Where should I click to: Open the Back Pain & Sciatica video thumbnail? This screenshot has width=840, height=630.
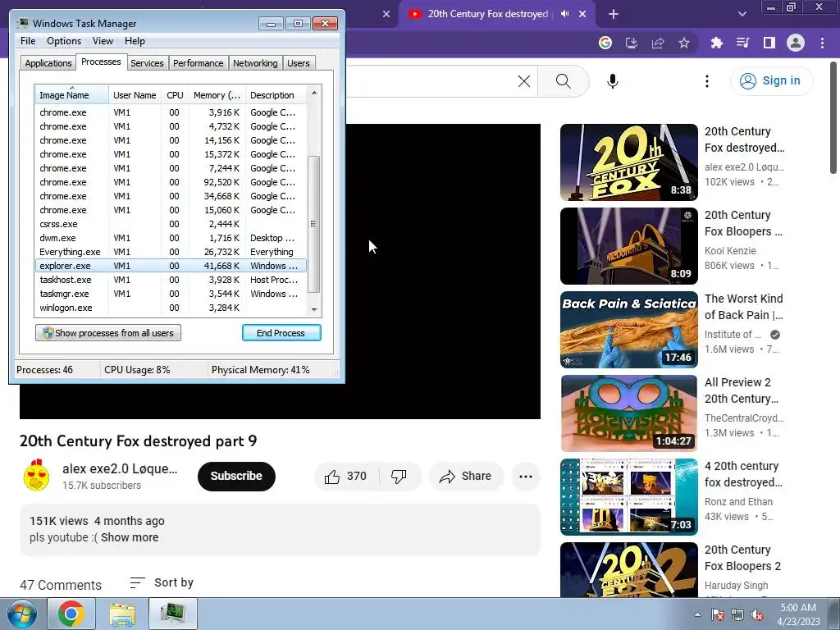629,330
